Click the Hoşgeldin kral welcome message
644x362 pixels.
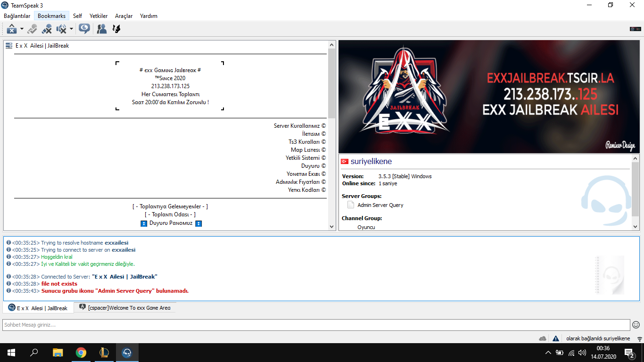[57, 257]
